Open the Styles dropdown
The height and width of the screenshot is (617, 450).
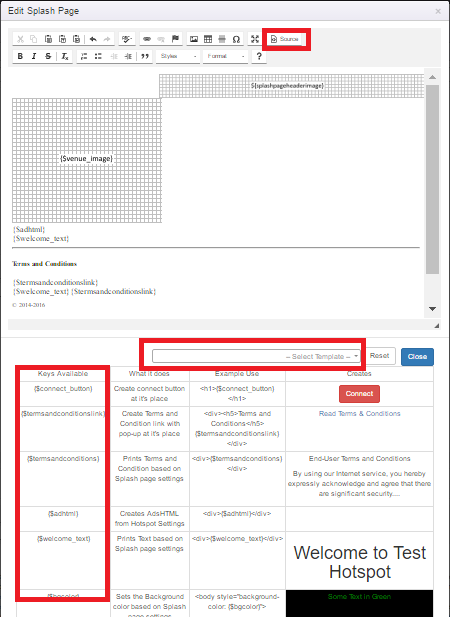178,56
